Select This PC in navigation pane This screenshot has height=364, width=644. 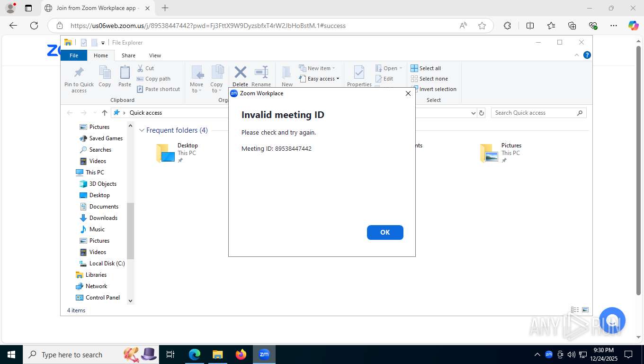[x=90, y=173]
